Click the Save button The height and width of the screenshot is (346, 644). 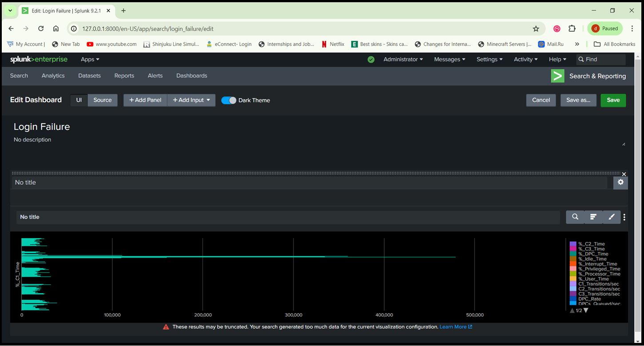click(613, 100)
